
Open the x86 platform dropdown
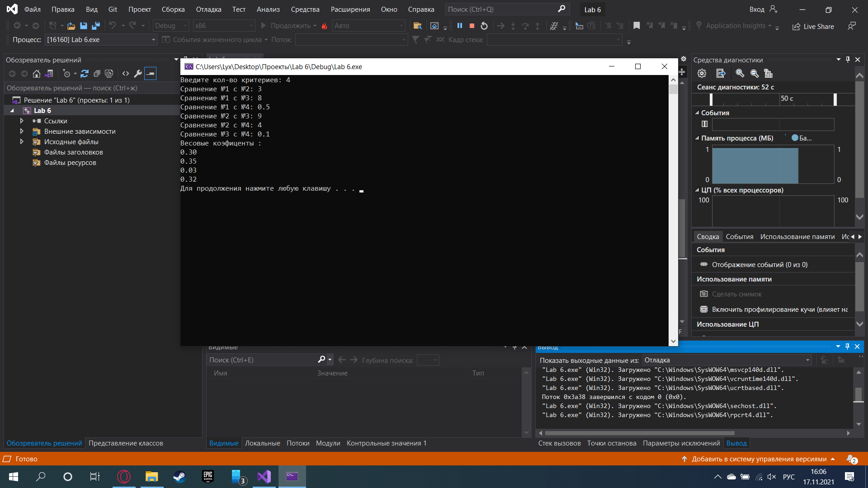[224, 26]
